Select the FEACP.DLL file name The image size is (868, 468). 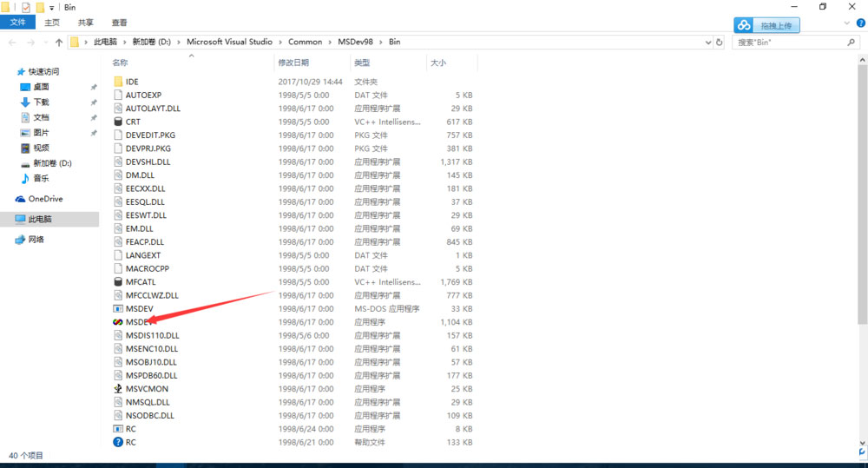(x=144, y=242)
